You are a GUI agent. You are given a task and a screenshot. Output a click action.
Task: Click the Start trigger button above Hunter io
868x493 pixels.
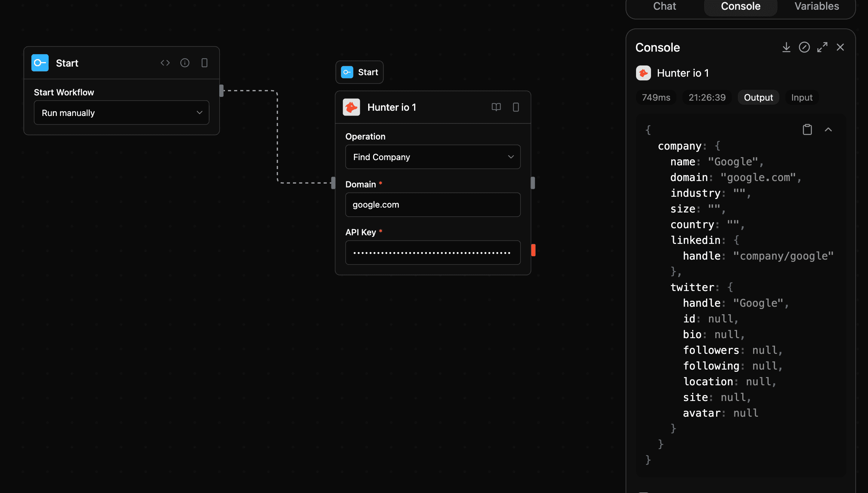coord(359,72)
